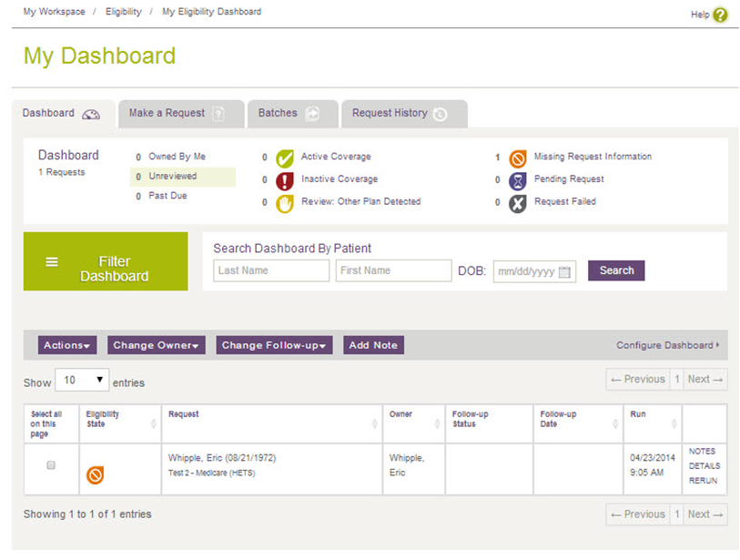The height and width of the screenshot is (560, 740).
Task: Click My Eligibility Dashboard breadcrumb
Action: pyautogui.click(x=211, y=12)
